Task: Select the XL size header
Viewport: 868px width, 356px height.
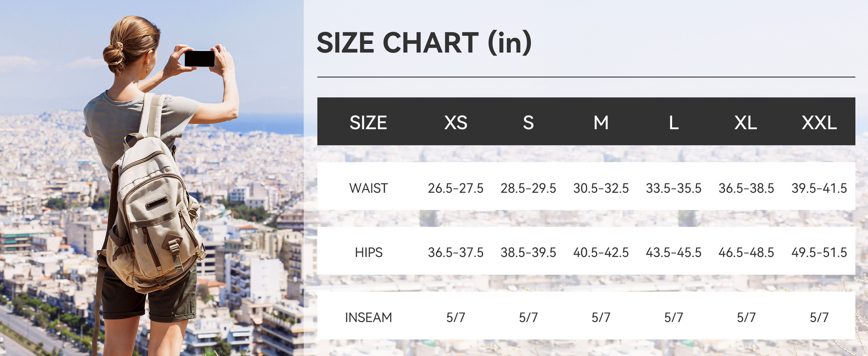Action: tap(746, 123)
